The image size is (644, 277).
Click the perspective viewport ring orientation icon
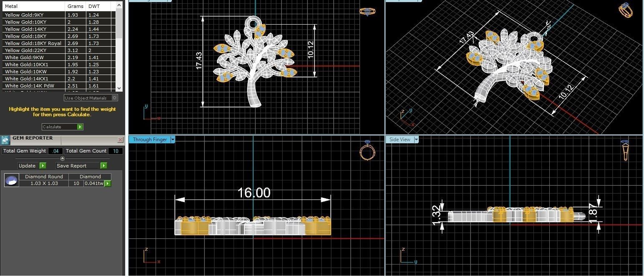click(626, 10)
